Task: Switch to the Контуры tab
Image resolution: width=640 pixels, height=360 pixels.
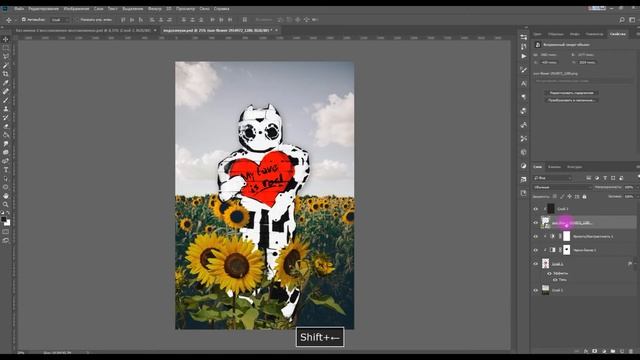Action: click(574, 167)
